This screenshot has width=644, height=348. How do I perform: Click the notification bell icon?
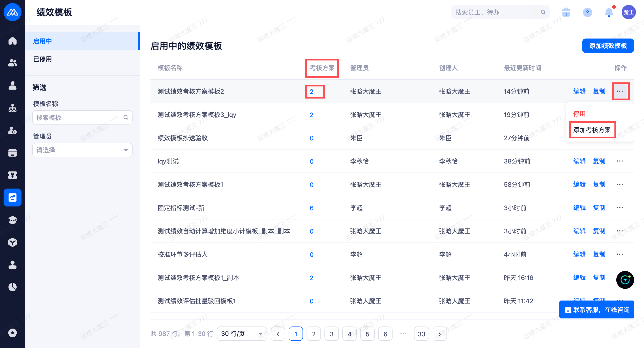pos(609,12)
